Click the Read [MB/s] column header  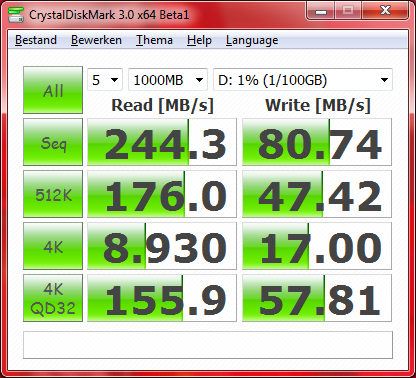coord(162,105)
